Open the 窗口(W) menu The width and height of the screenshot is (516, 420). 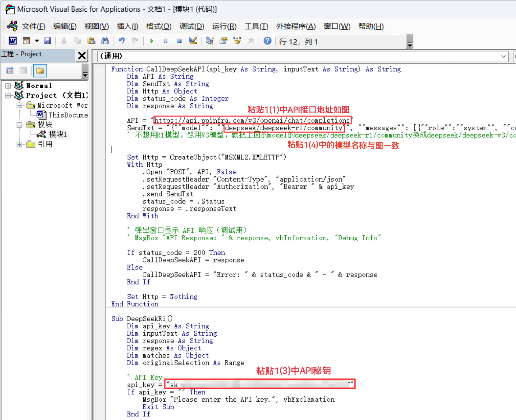tap(337, 26)
